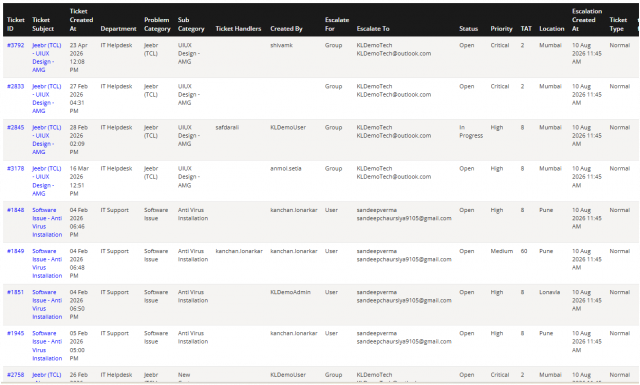
Task: Click the Location column header
Action: click(x=551, y=29)
